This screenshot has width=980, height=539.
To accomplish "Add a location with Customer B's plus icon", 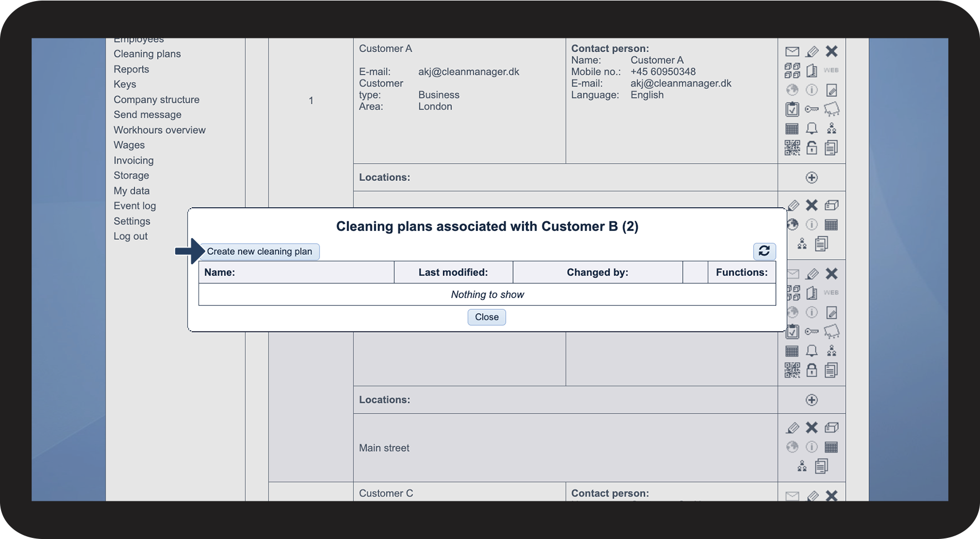I will (x=811, y=400).
